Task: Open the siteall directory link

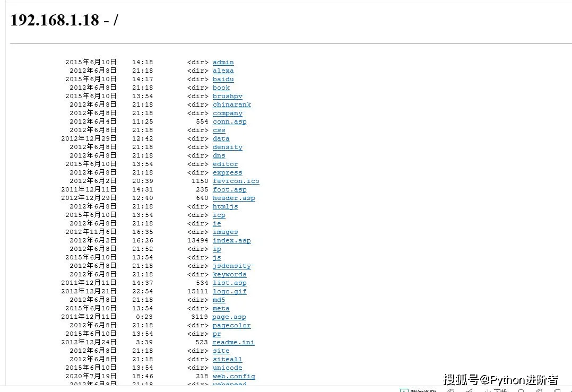Action: 228,359
